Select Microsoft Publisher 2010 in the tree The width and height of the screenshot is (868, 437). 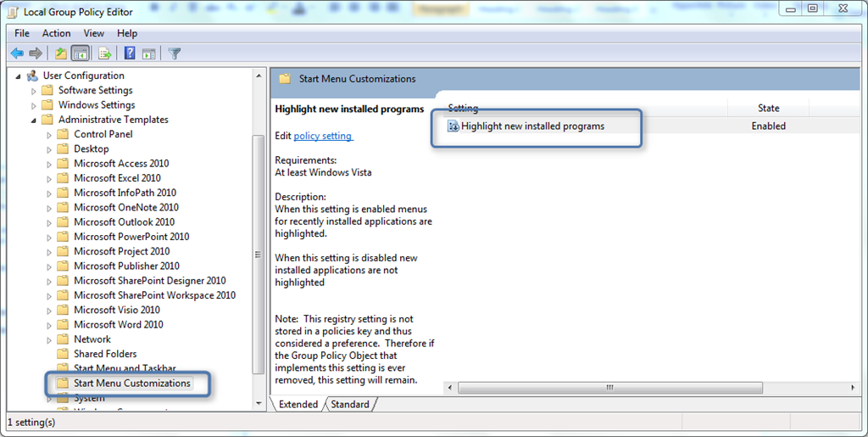coord(127,266)
